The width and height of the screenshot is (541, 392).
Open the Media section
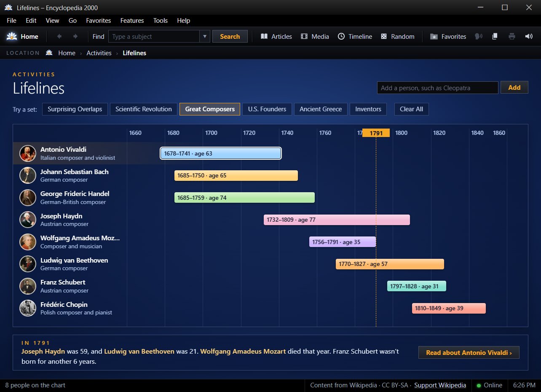point(315,37)
